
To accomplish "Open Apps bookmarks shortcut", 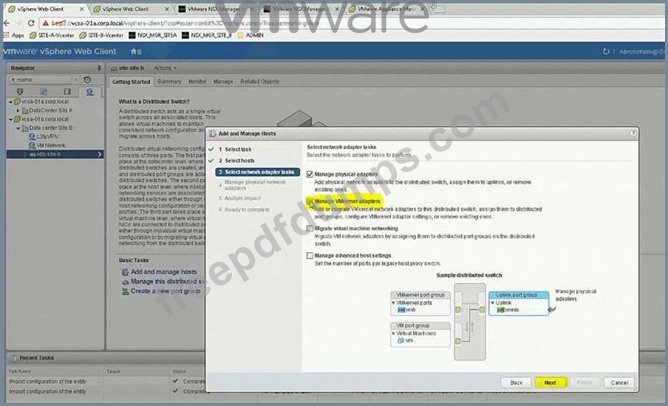I will (14, 35).
